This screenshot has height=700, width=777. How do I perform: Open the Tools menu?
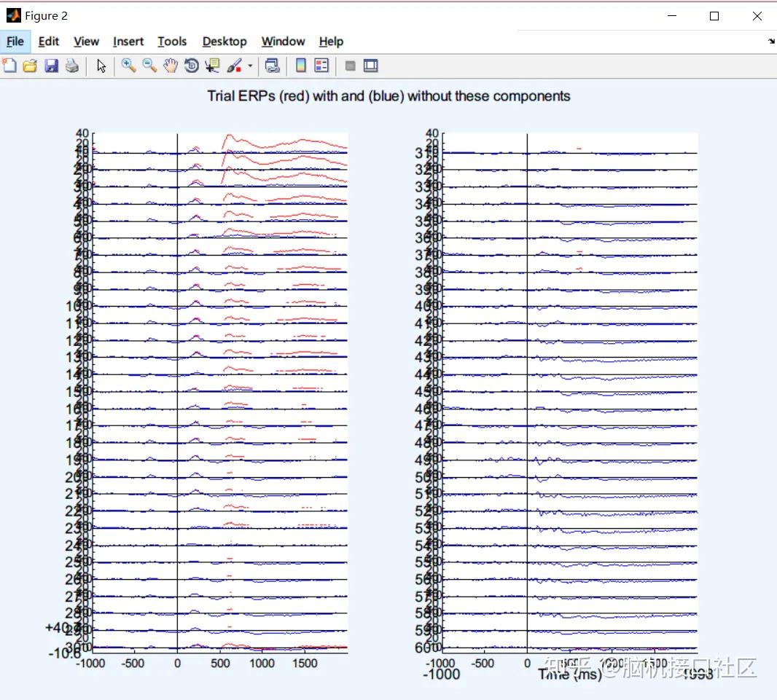tap(172, 42)
